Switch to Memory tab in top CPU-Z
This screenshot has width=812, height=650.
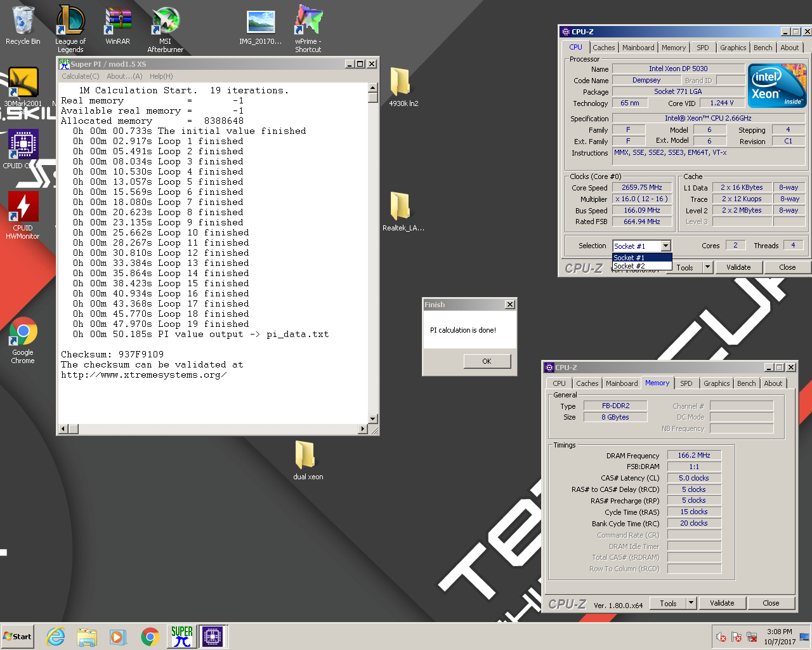674,48
